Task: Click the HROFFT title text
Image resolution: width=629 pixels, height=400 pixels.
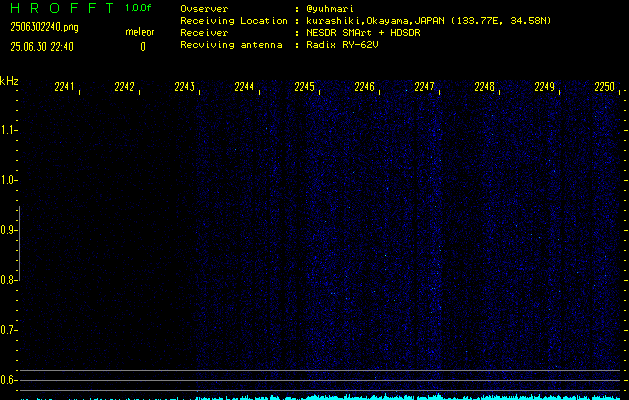Action: tap(62, 8)
